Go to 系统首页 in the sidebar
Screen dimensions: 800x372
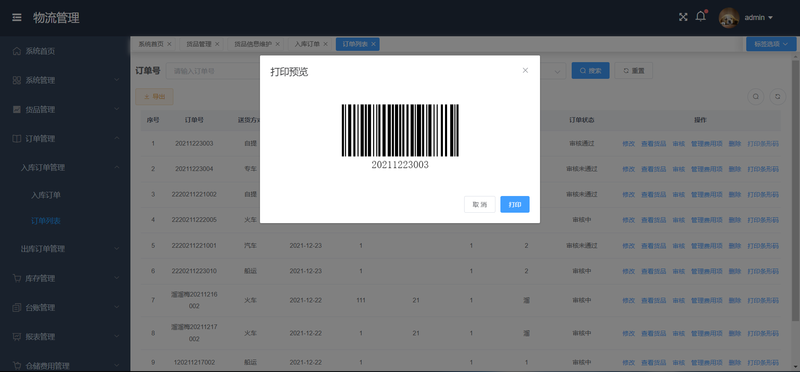[x=40, y=51]
